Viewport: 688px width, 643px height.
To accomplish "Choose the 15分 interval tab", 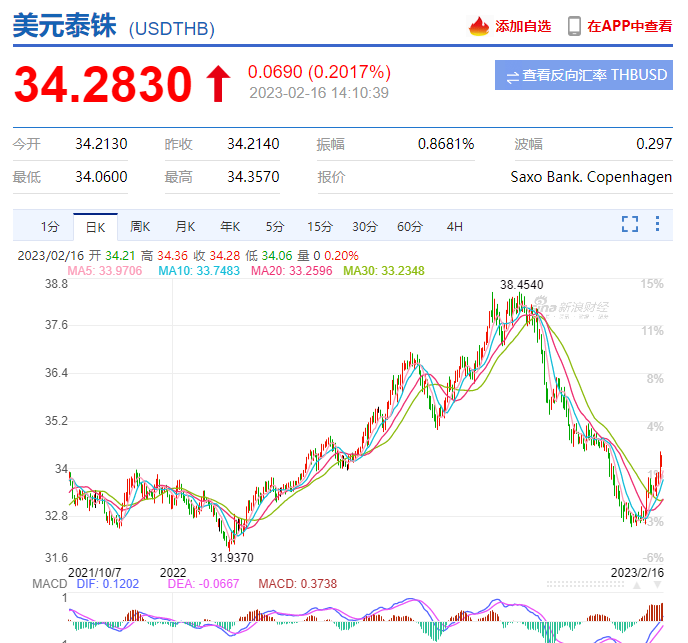I will pos(320,227).
